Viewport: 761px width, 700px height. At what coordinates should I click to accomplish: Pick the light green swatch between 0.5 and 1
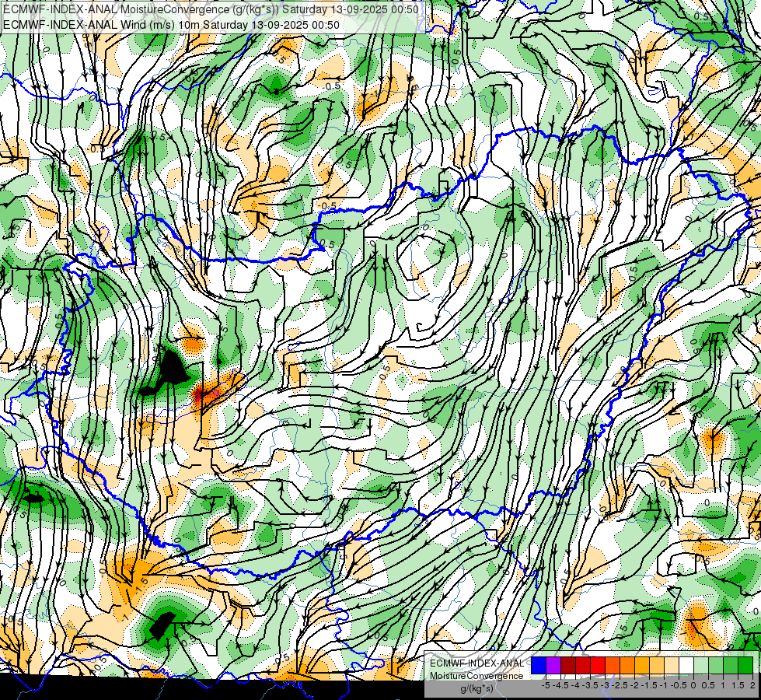coord(716,666)
